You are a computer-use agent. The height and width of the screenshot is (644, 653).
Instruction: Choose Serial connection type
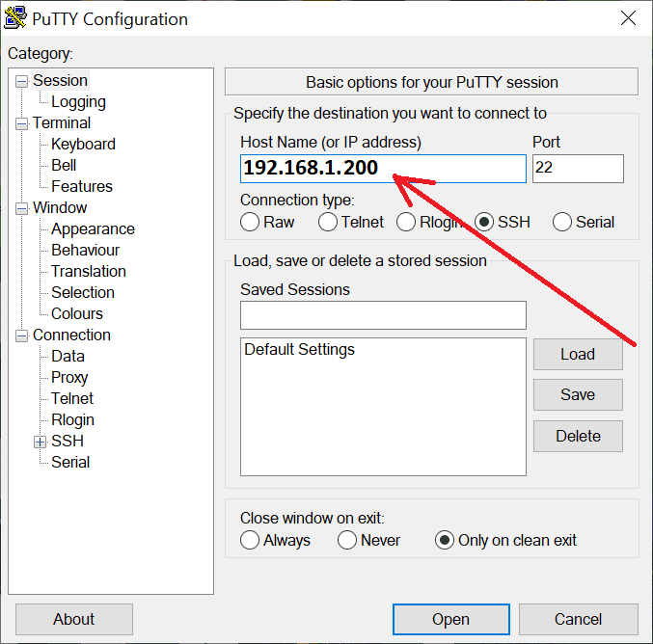click(x=562, y=222)
